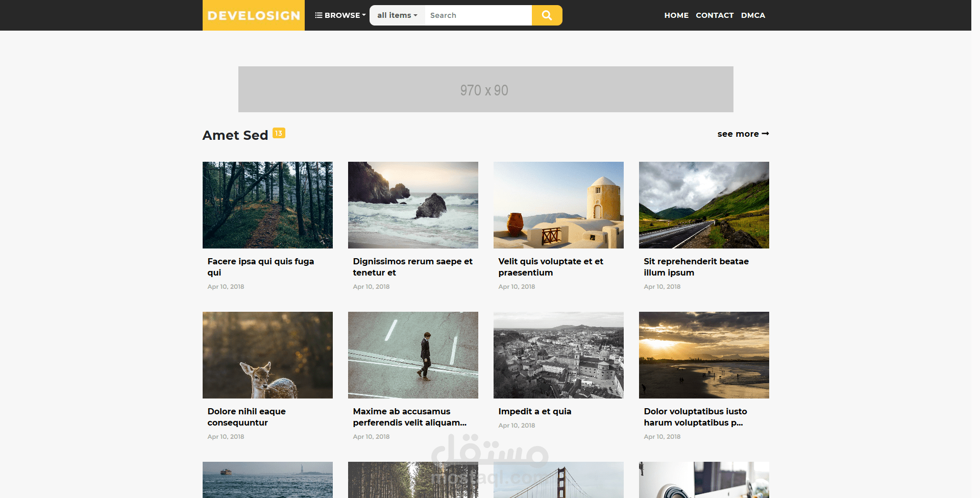Open the man walking on street thumbnail

413,355
